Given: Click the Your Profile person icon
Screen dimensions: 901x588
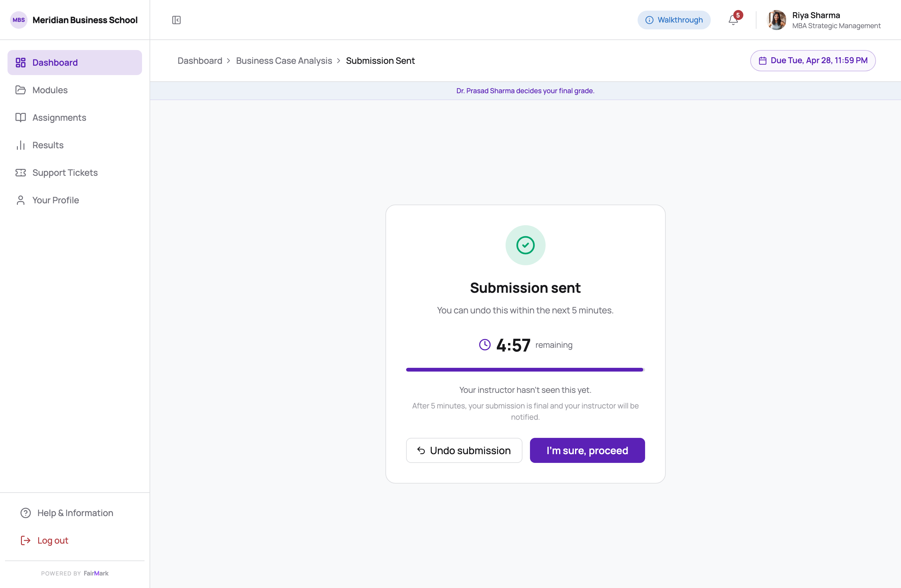Looking at the screenshot, I should [20, 200].
